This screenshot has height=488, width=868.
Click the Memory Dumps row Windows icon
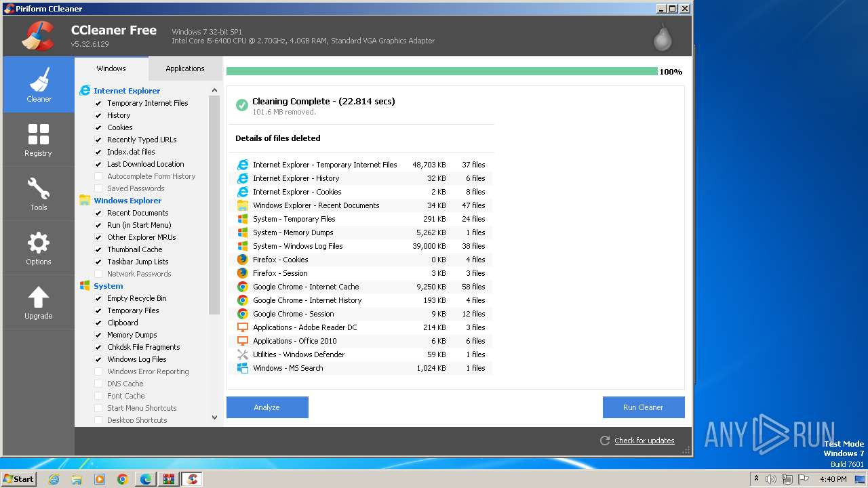[243, 232]
